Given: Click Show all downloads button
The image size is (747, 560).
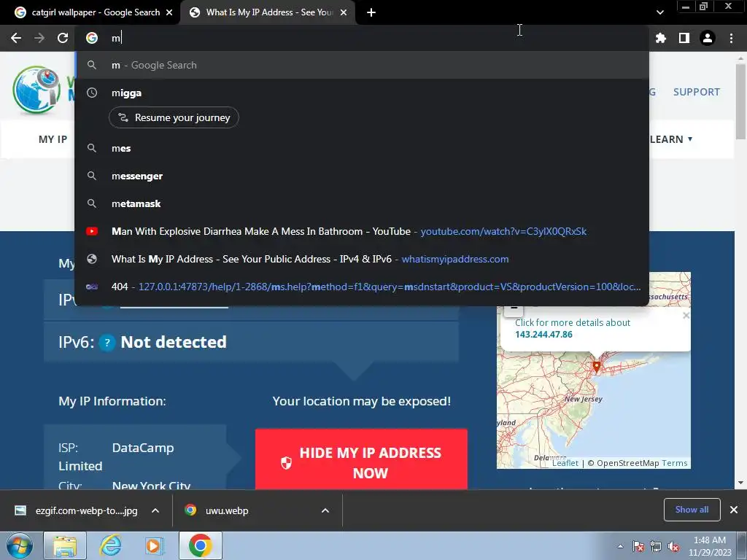Looking at the screenshot, I should 692,510.
